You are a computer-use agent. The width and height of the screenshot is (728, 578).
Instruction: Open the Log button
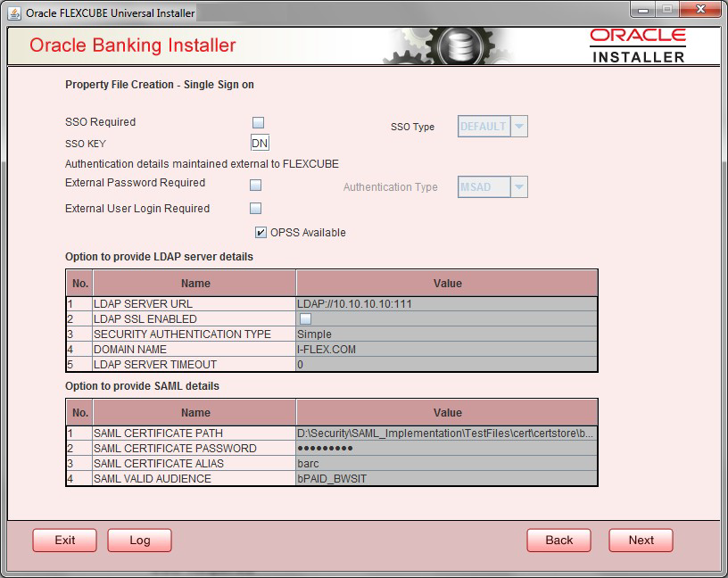pos(140,541)
